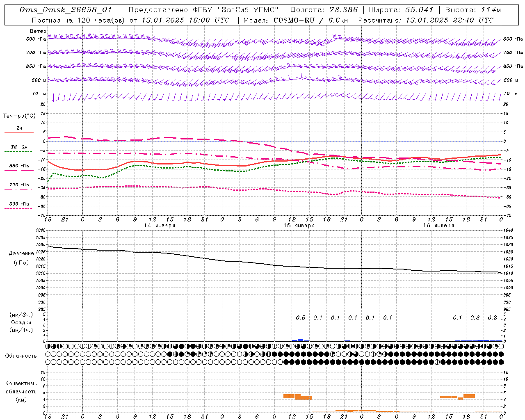Click the dotted pink line sample under 500 гПа legend
Screen dimensions: 525x420
18,208
